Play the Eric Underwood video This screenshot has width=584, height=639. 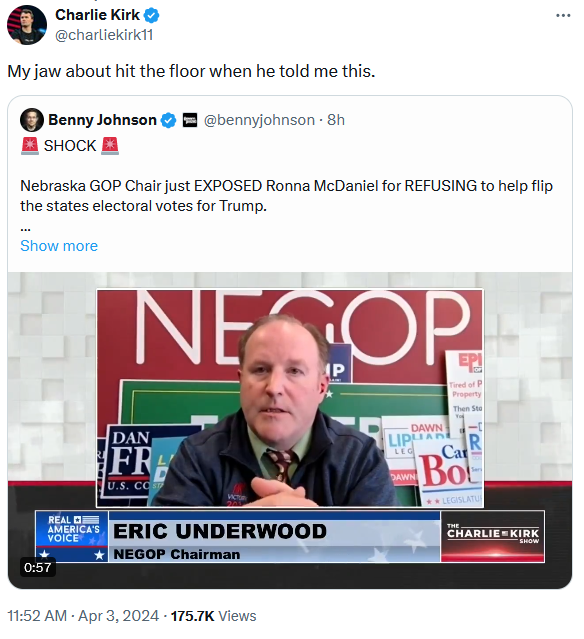(290, 430)
